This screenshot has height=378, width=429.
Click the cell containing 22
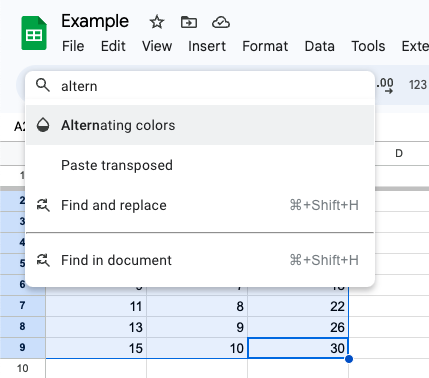pos(298,306)
